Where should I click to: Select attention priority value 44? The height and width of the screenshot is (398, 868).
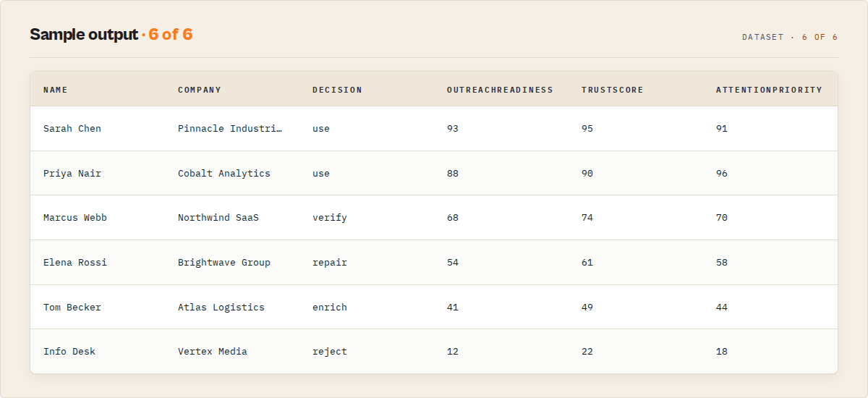coord(722,308)
